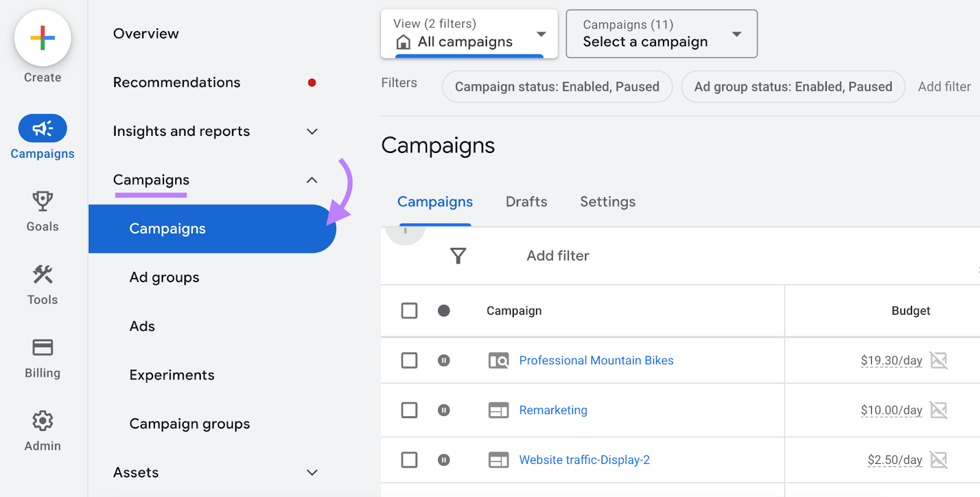This screenshot has width=980, height=497.
Task: Switch to the Settings tab
Action: tap(608, 202)
